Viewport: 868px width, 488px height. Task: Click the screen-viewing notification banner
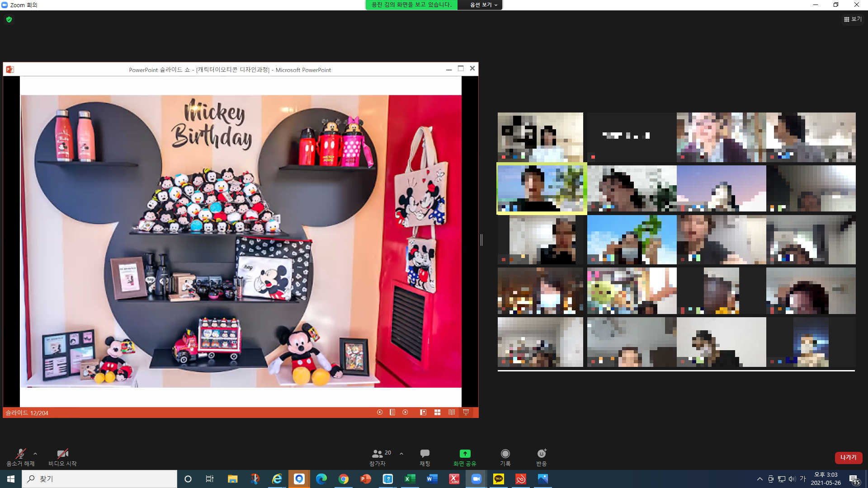[x=411, y=5]
